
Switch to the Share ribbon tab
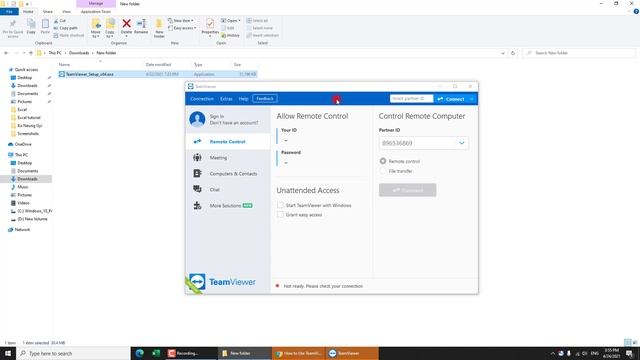click(x=48, y=12)
